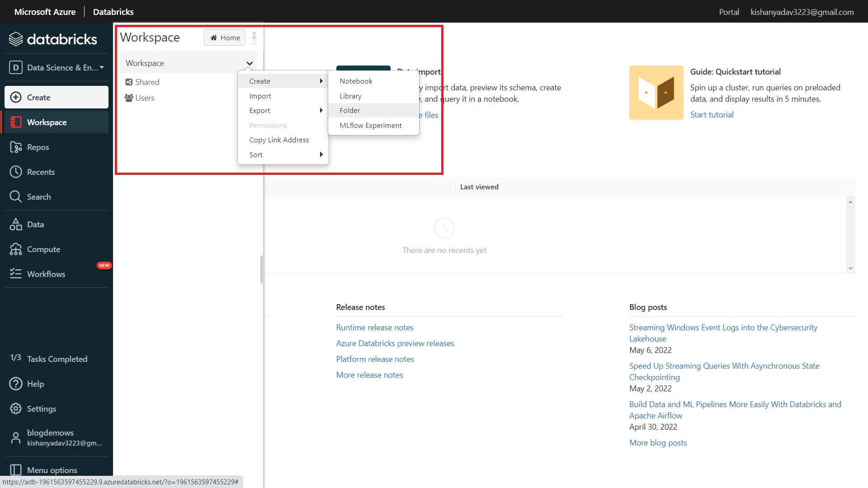Click Databricks label in top bar
The height and width of the screenshot is (488, 868).
pyautogui.click(x=113, y=12)
